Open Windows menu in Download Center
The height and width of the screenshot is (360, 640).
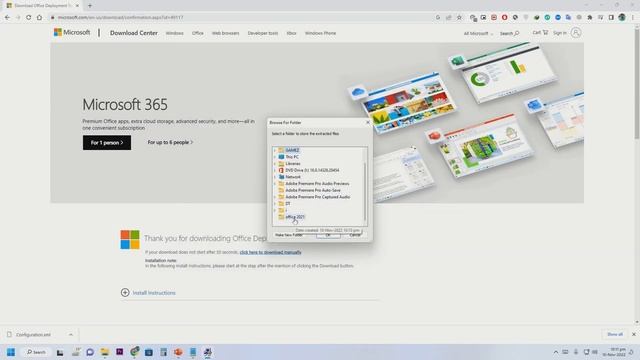(174, 33)
